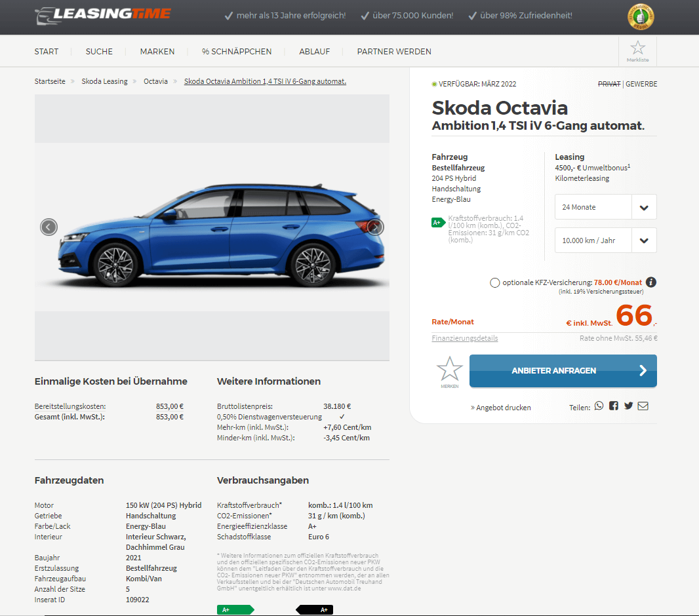Open % SCHNÄPPCHEN menu item
Image resolution: width=699 pixels, height=616 pixels.
pos(237,52)
